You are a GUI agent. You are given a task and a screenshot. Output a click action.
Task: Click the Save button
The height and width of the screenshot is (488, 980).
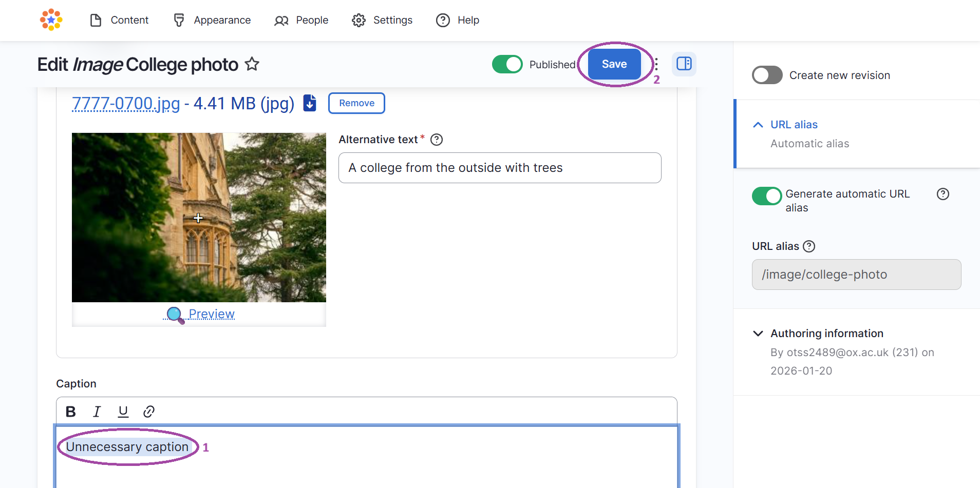[x=614, y=64]
